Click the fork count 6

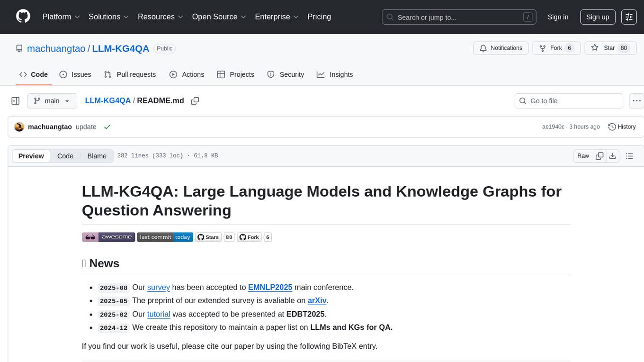(x=570, y=48)
